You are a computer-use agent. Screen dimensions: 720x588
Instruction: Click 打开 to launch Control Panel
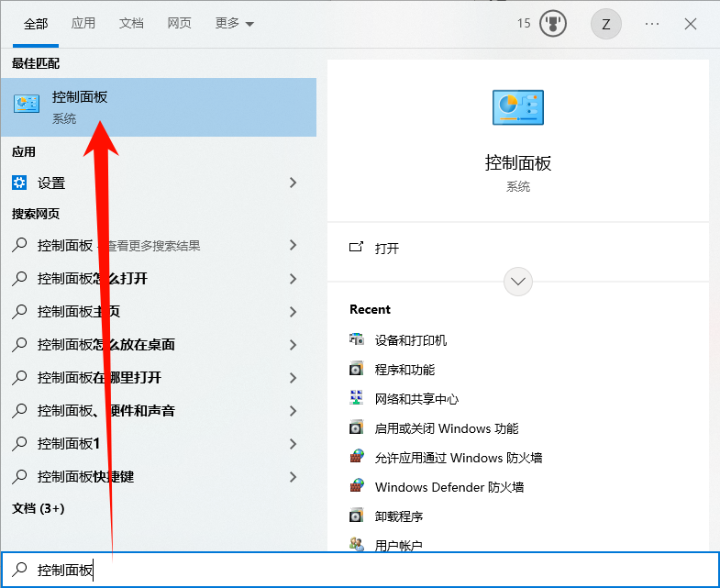click(x=387, y=249)
